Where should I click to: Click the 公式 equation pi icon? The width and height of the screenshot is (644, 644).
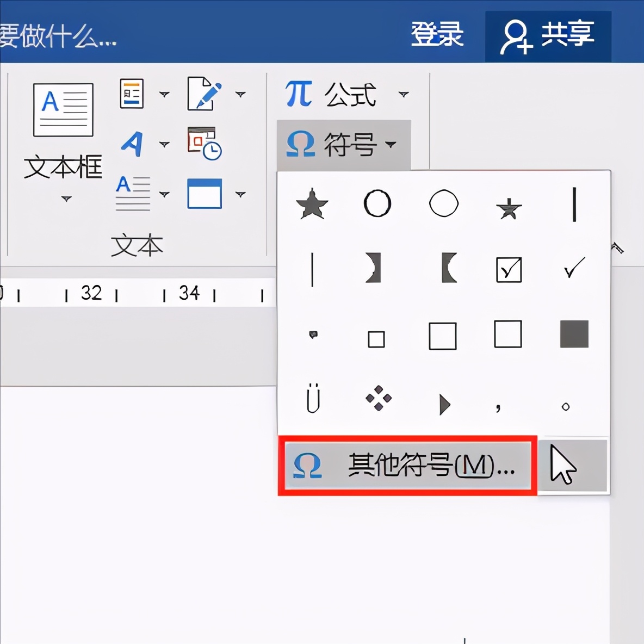click(299, 94)
